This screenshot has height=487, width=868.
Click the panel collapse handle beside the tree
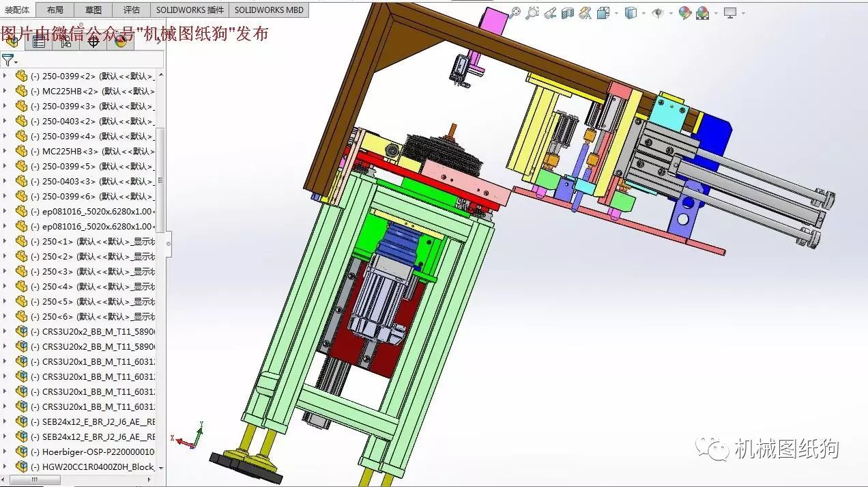[169, 243]
